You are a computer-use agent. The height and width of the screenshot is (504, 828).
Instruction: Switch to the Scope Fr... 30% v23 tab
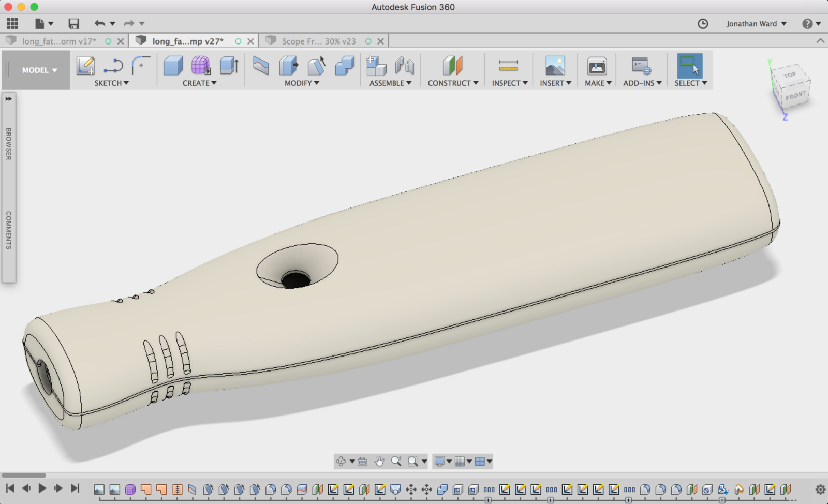click(318, 41)
